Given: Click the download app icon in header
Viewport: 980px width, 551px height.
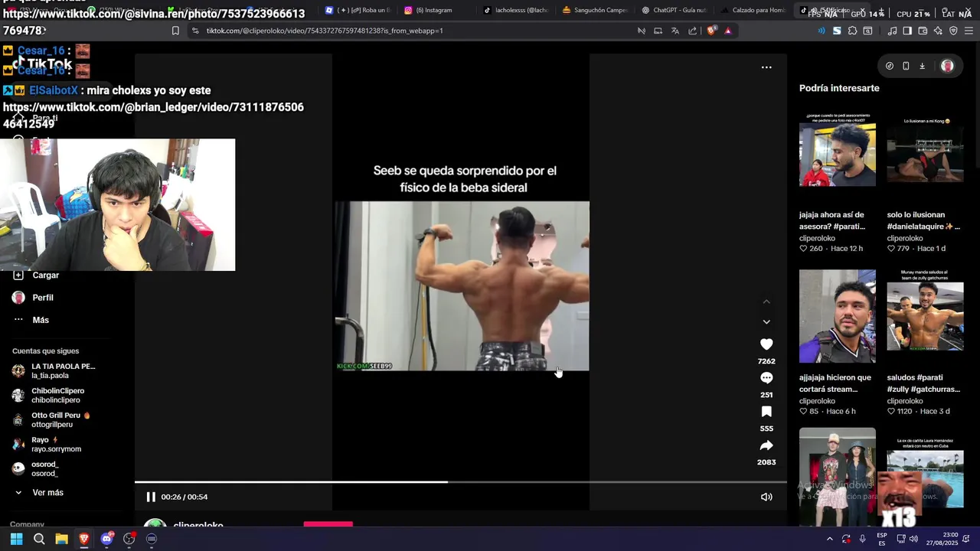Looking at the screenshot, I should pos(922,66).
